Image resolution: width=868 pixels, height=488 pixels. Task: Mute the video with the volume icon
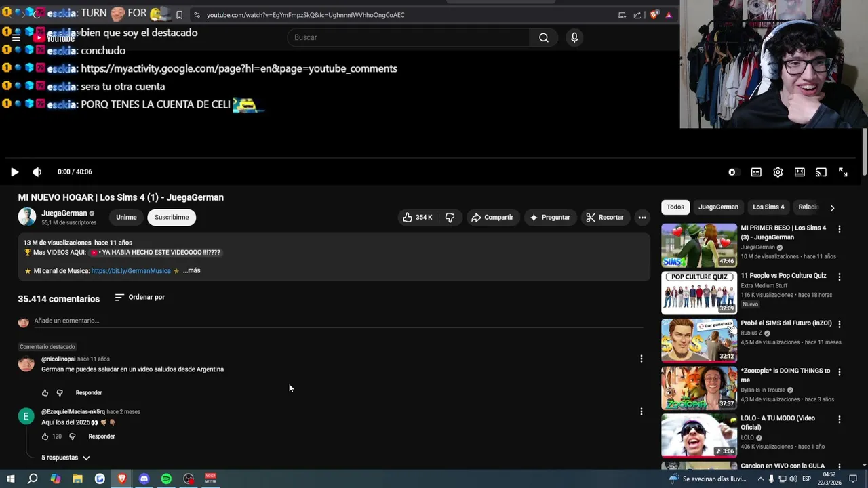coord(37,172)
